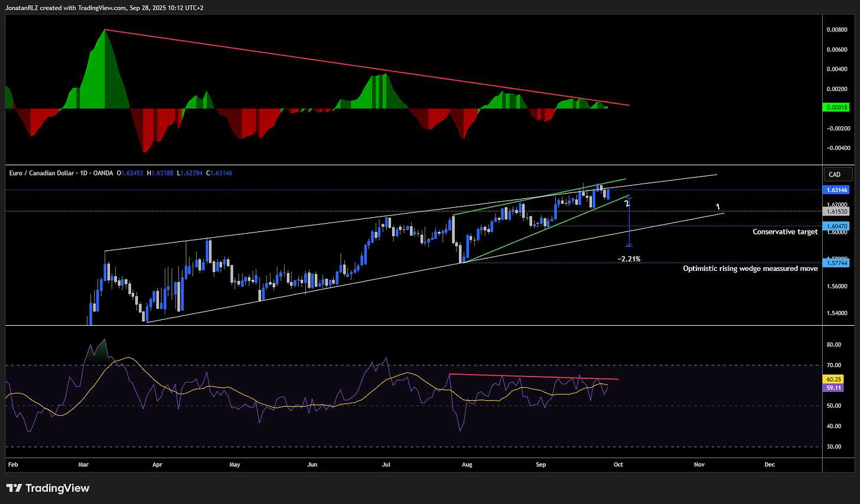The width and height of the screenshot is (860, 504).
Task: Select the 1.57744 optimistic target price label
Action: coord(837,263)
